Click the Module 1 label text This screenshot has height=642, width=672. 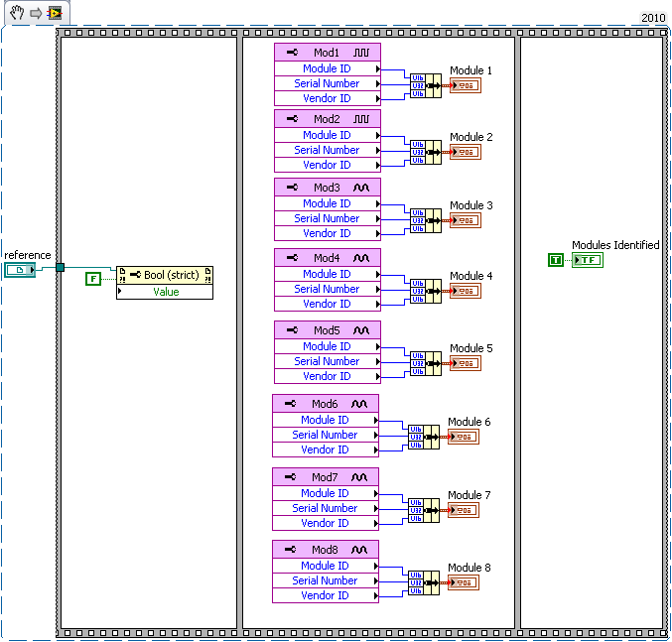coord(470,70)
